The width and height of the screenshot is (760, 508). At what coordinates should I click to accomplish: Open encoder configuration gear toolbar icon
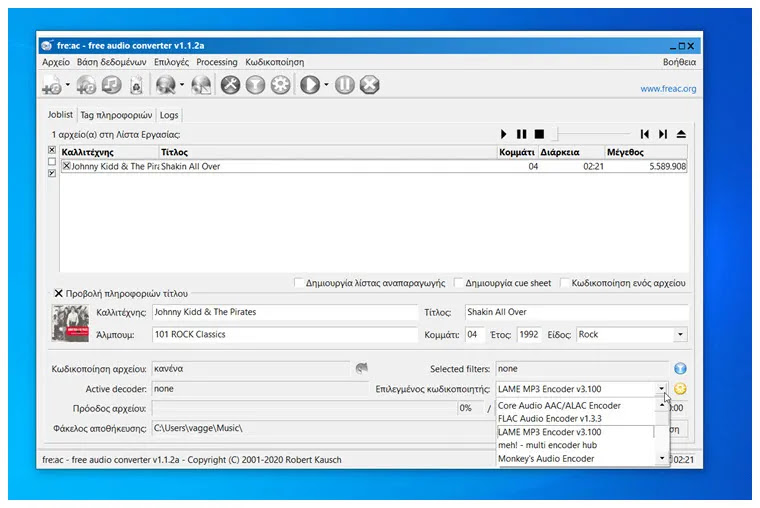[x=281, y=85]
